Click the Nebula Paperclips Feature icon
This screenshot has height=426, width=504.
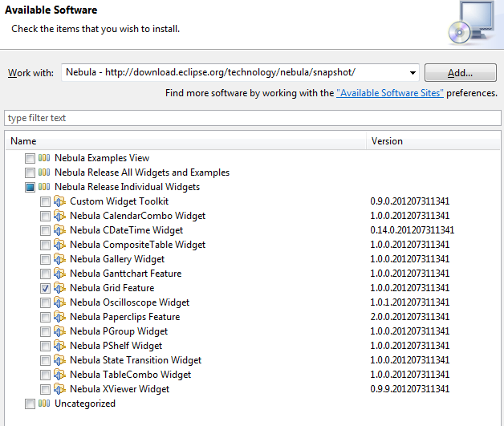coord(59,317)
